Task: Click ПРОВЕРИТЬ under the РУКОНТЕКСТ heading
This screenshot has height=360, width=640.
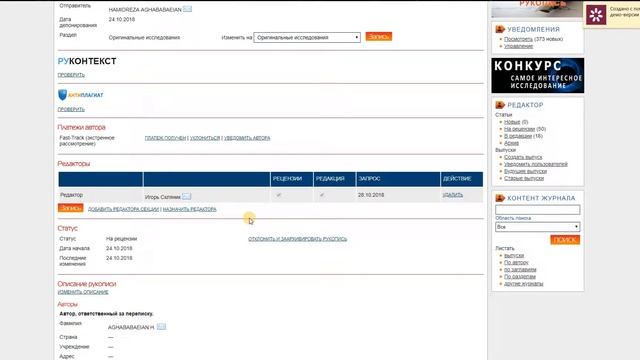Action: (71, 75)
